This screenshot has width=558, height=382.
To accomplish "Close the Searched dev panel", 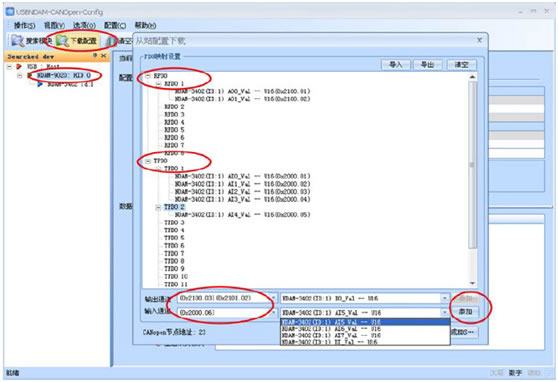I will coord(104,56).
